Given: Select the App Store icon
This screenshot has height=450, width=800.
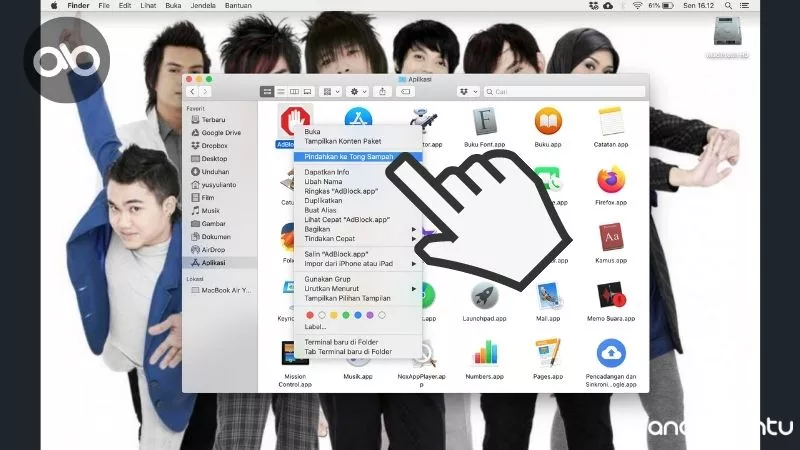Looking at the screenshot, I should [x=358, y=117].
